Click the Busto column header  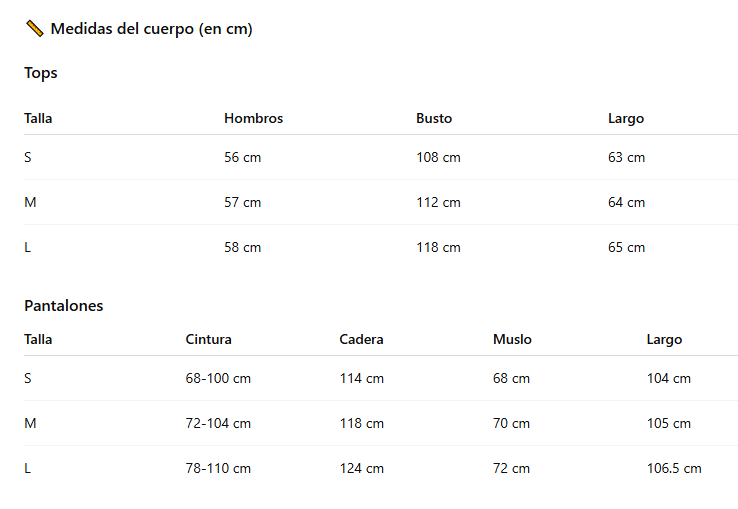(x=434, y=118)
